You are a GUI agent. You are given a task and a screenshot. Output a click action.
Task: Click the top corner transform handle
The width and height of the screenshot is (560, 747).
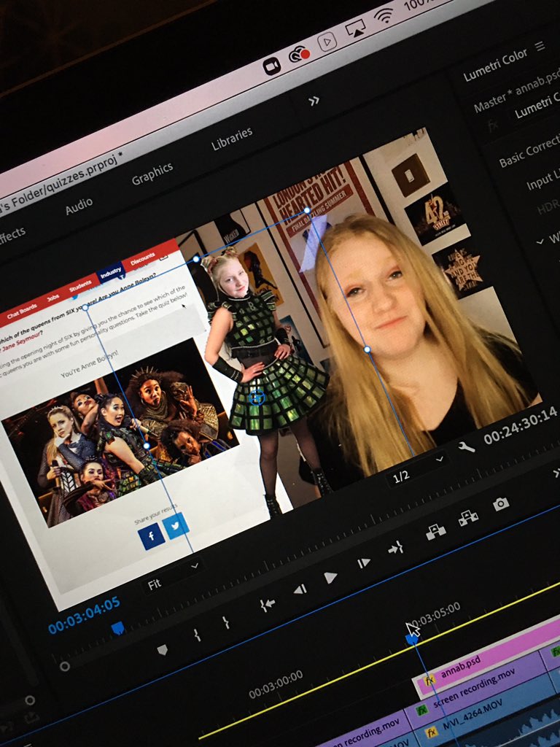(307, 210)
